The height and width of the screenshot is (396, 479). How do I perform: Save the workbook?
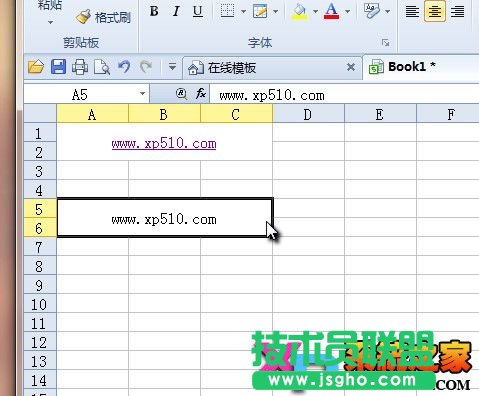coord(58,67)
